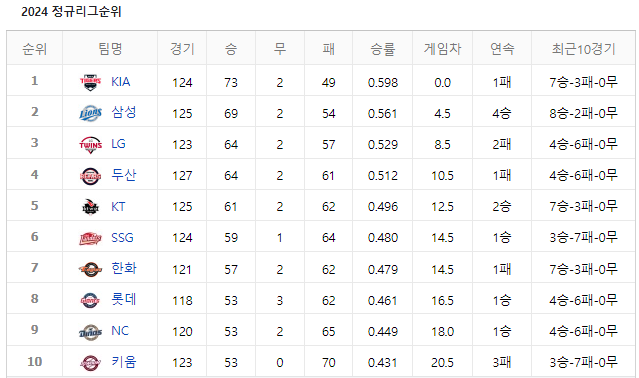Click the NC Dinos team logo
Image resolution: width=639 pixels, height=378 pixels.
coord(90,332)
